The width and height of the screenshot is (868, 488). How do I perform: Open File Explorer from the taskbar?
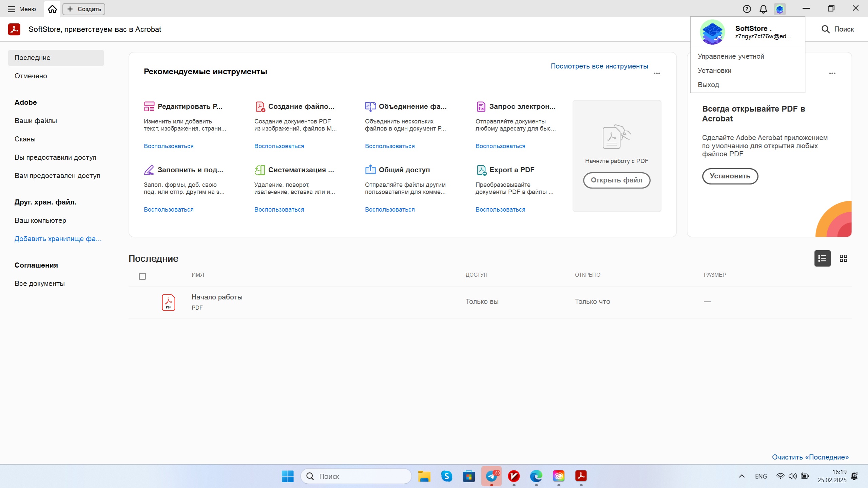click(x=424, y=476)
